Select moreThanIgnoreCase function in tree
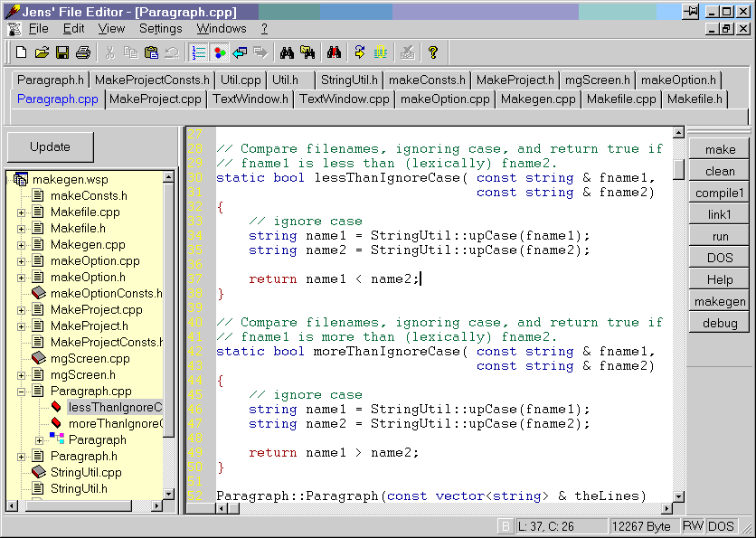The image size is (756, 538). click(116, 424)
